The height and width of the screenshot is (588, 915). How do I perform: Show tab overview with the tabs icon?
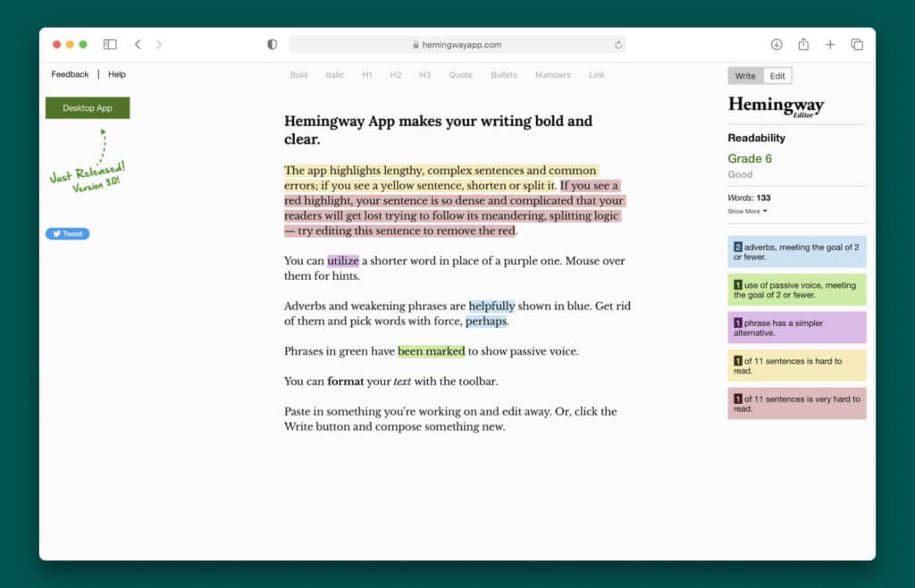[857, 44]
